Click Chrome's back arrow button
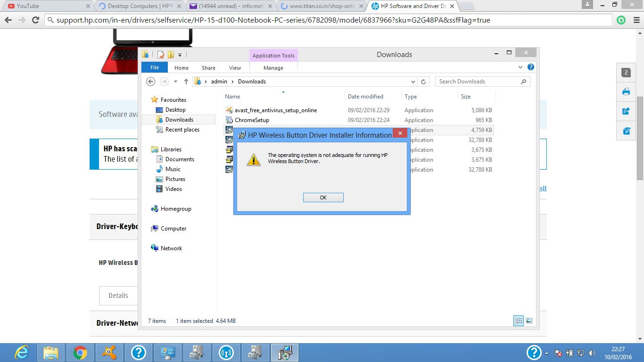644x362 pixels. click(x=8, y=20)
